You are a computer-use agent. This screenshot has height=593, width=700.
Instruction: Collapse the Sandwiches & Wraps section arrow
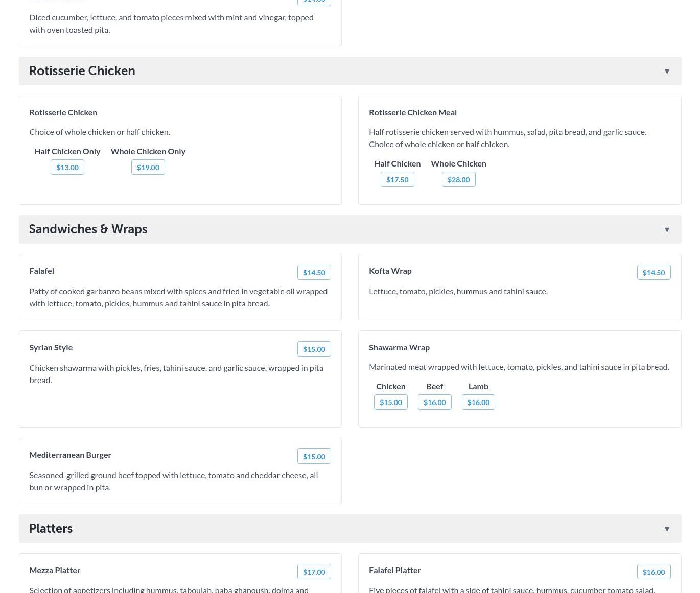667,230
